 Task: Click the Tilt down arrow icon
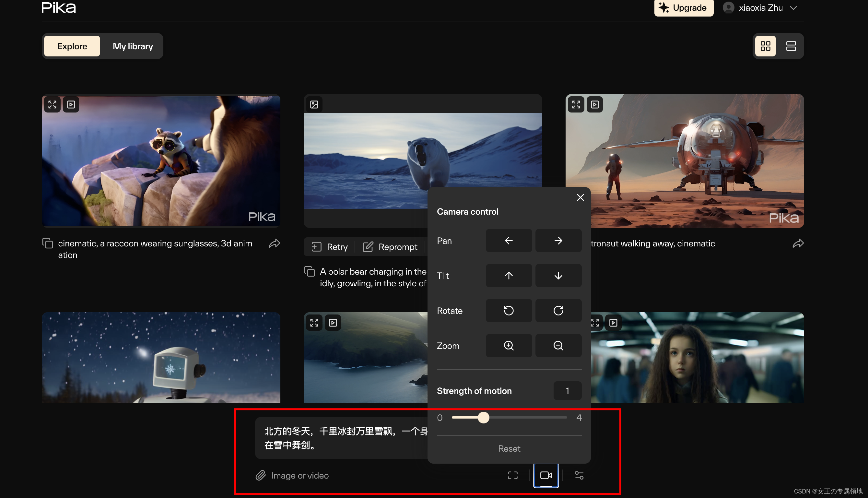558,276
